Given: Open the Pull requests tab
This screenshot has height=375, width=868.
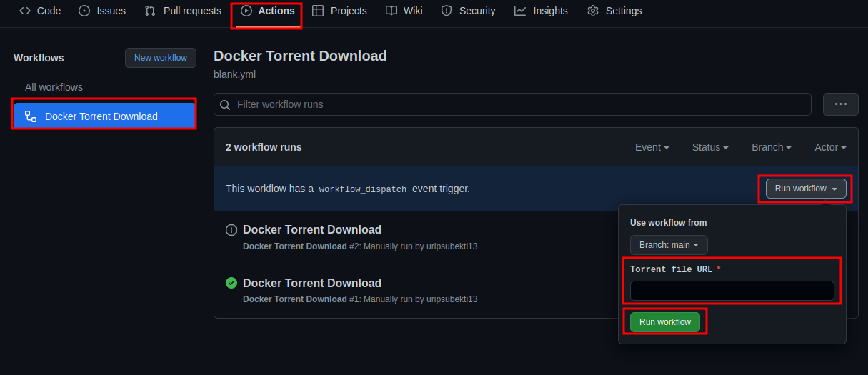Looking at the screenshot, I should pos(183,11).
